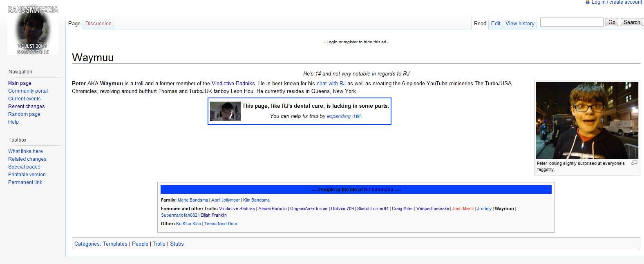Open the Vindictive Badniks link in the intro

[x=233, y=84]
